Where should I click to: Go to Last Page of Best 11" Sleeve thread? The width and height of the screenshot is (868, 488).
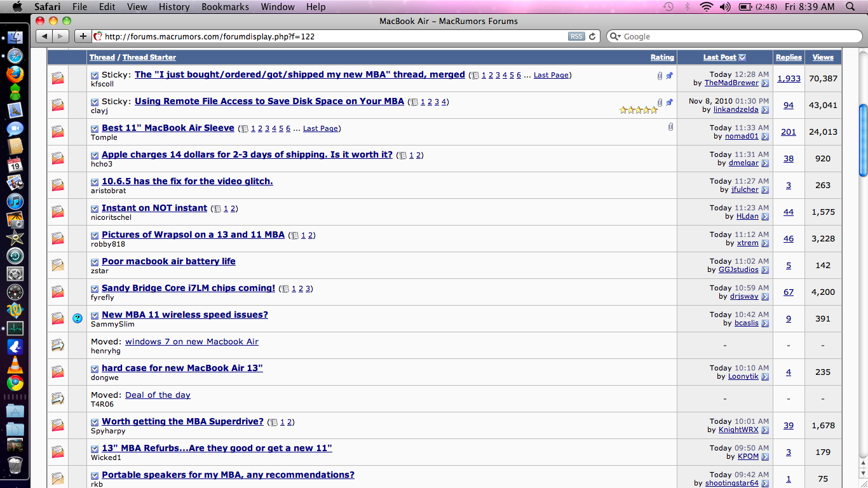click(x=320, y=128)
